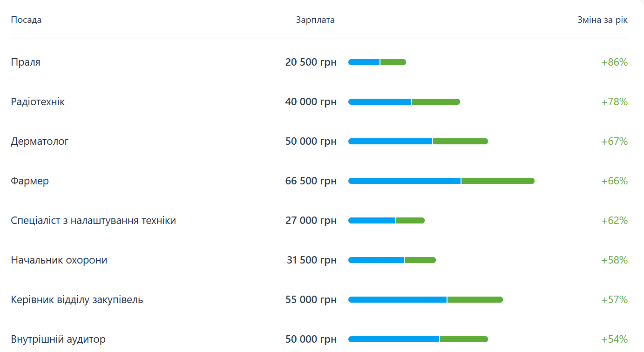Open the Праля job title
Screen dimensions: 644x352
point(26,62)
